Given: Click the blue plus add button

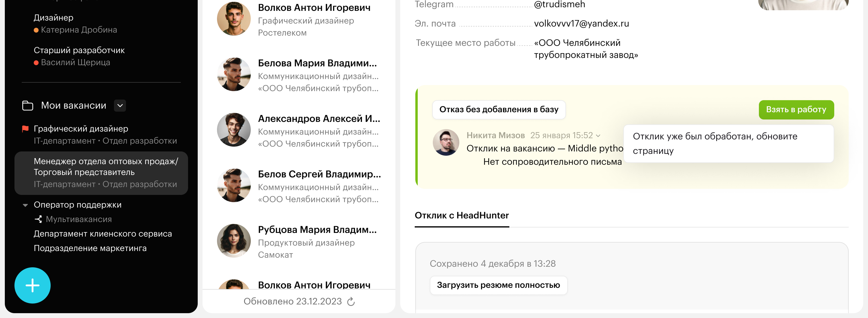Looking at the screenshot, I should pos(32,285).
